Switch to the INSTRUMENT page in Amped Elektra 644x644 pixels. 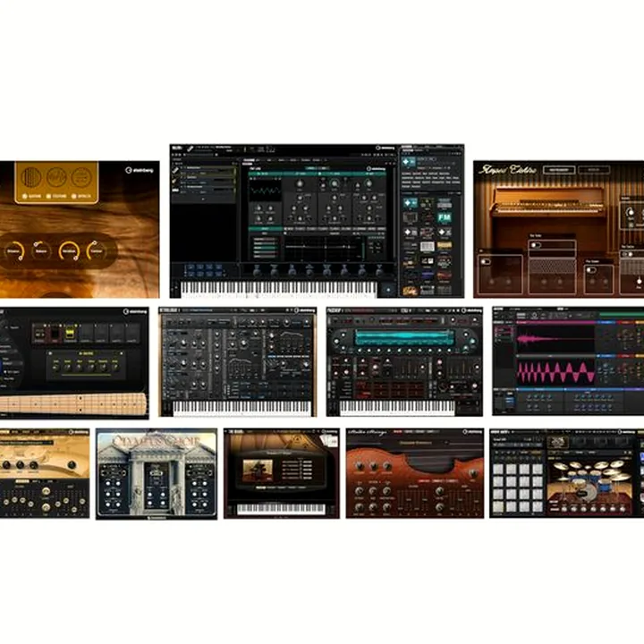(558, 170)
